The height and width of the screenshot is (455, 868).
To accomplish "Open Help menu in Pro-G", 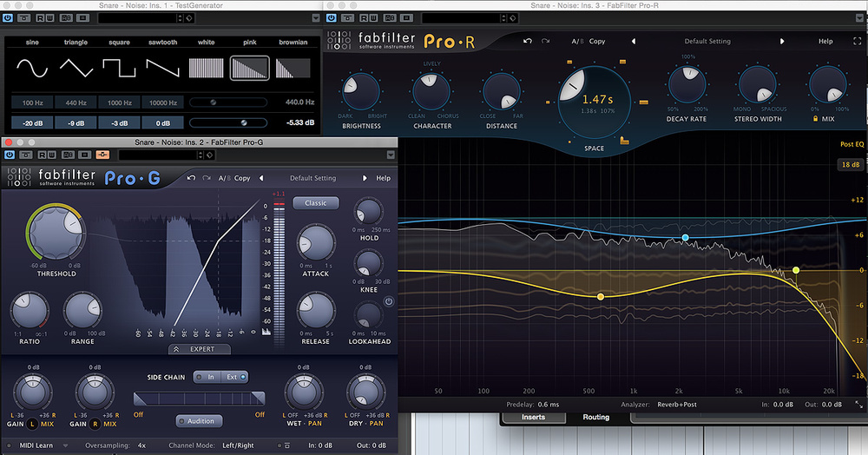I will pos(383,178).
